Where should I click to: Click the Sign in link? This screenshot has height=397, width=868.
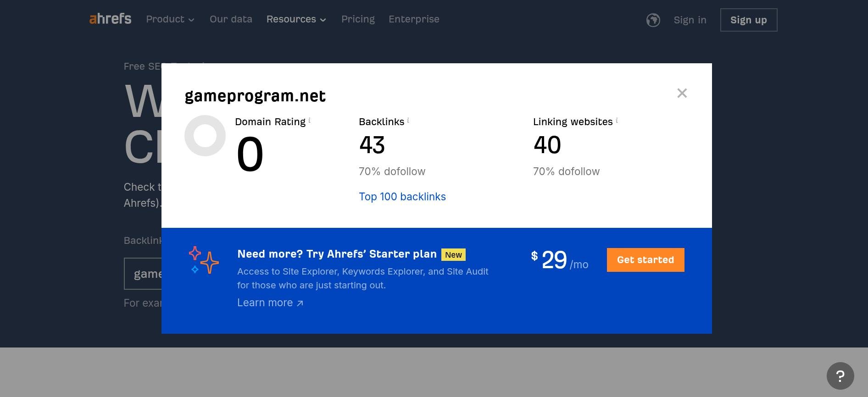[690, 20]
